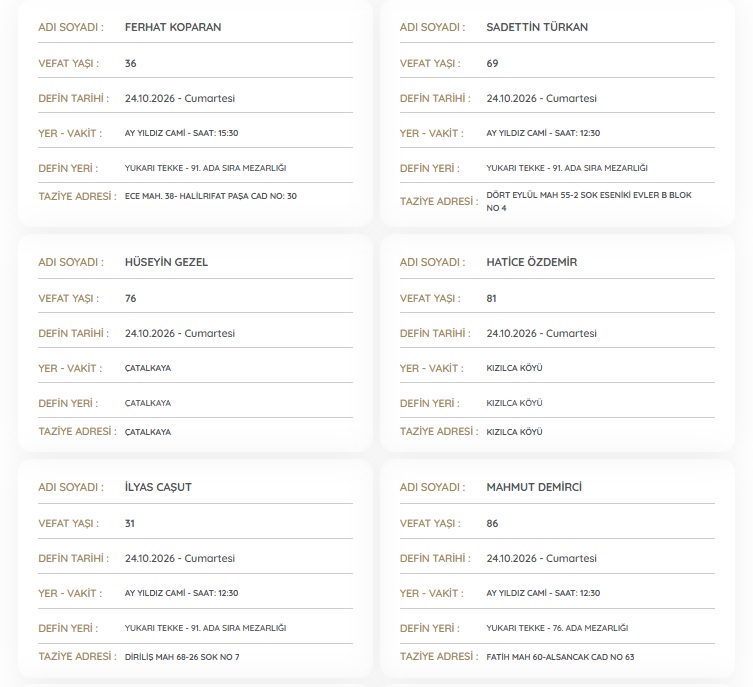Click age value 81 for Hatice Özdemir

(x=491, y=299)
